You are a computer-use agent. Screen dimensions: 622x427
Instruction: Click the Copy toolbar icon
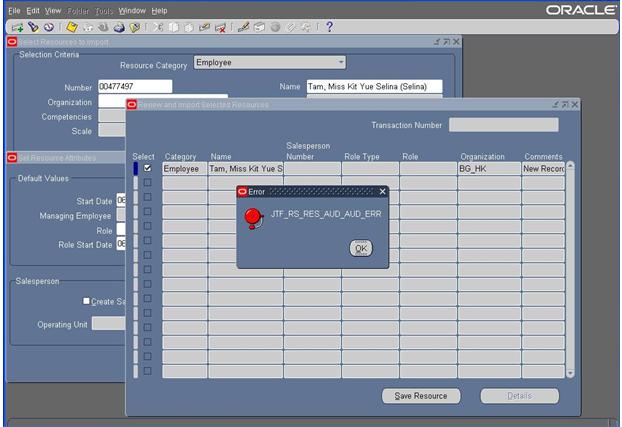[x=173, y=27]
